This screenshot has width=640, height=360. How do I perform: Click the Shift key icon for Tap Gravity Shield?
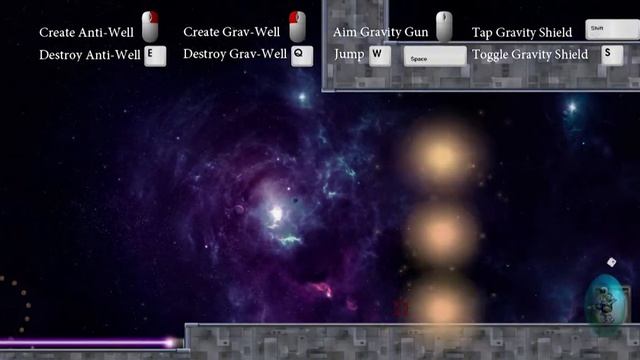[612, 29]
